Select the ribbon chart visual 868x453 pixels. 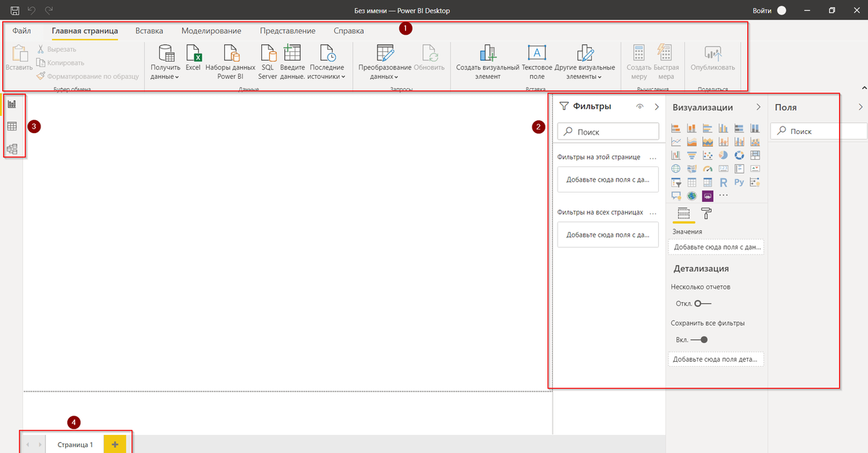tap(755, 141)
